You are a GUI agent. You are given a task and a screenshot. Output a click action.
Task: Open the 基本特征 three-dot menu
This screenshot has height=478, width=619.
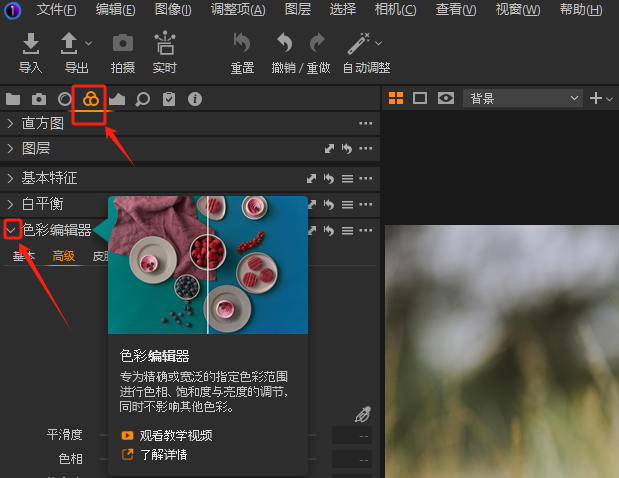pyautogui.click(x=366, y=178)
